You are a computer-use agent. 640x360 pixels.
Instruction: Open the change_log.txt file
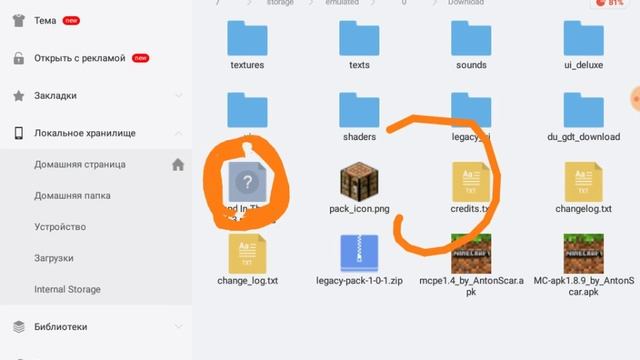coord(247,260)
